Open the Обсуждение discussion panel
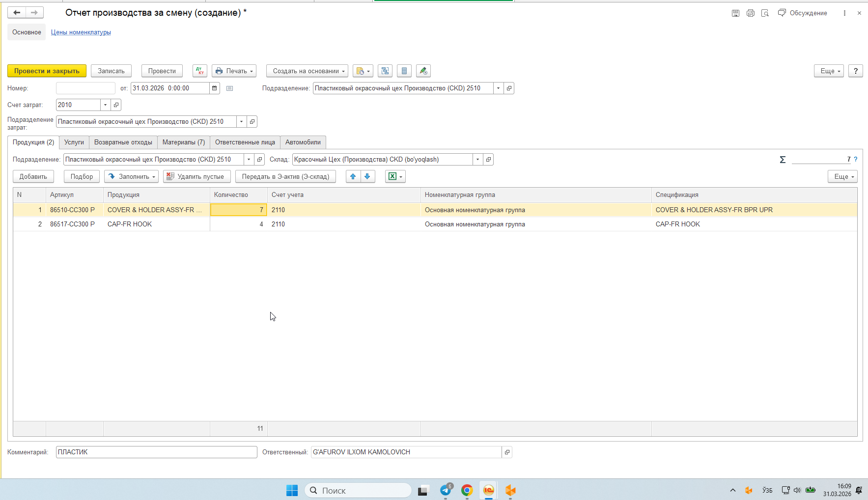 coord(803,13)
